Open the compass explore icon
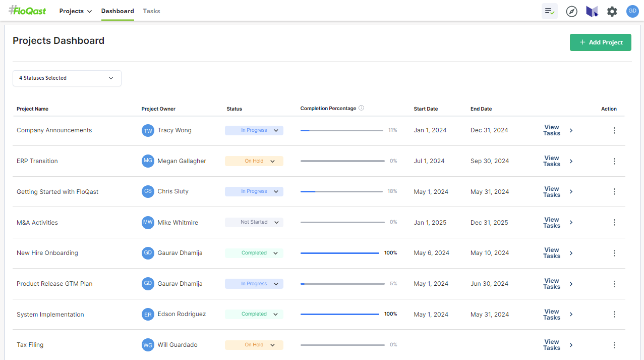The image size is (644, 360). tap(571, 11)
